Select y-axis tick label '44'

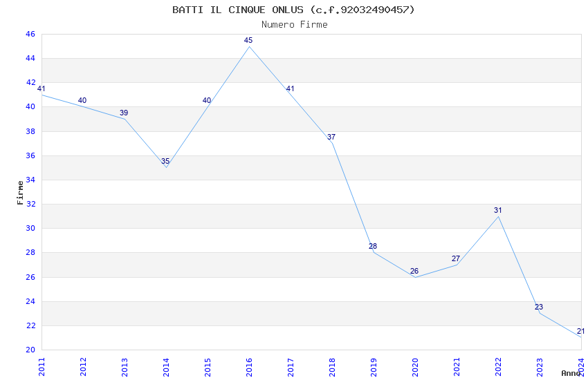coord(30,58)
